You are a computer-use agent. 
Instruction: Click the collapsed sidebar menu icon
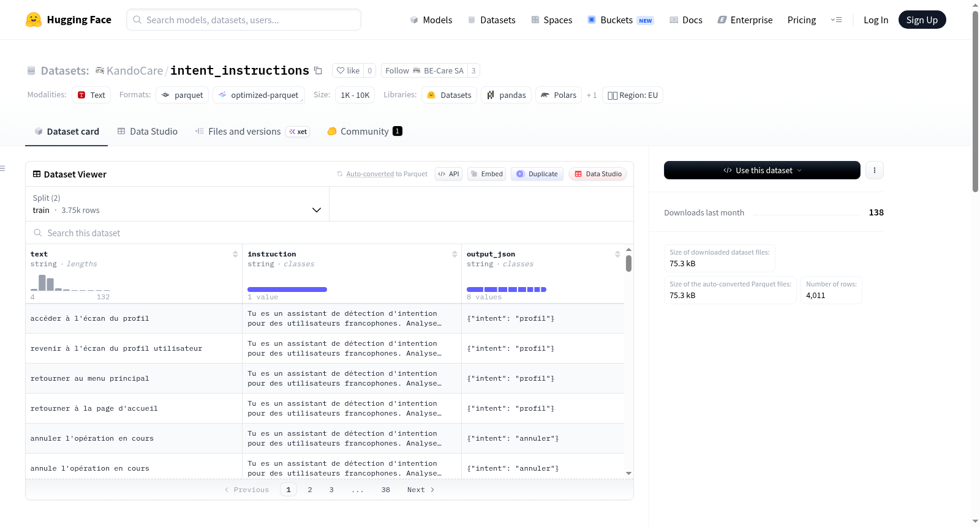pos(2,168)
